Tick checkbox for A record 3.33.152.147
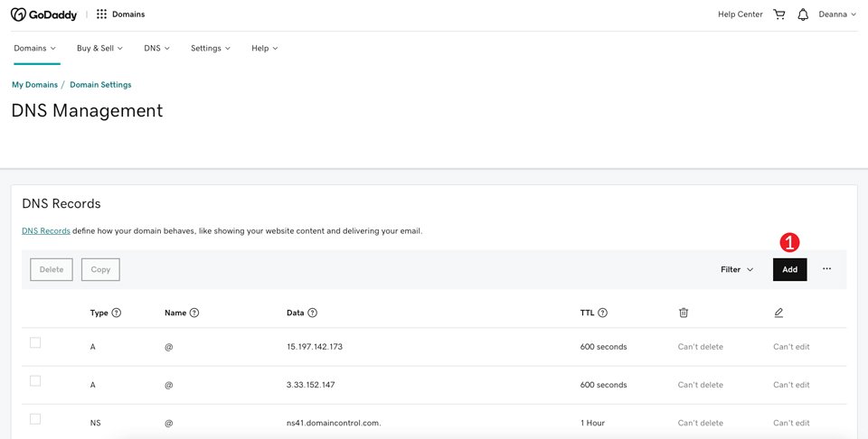 click(x=35, y=381)
